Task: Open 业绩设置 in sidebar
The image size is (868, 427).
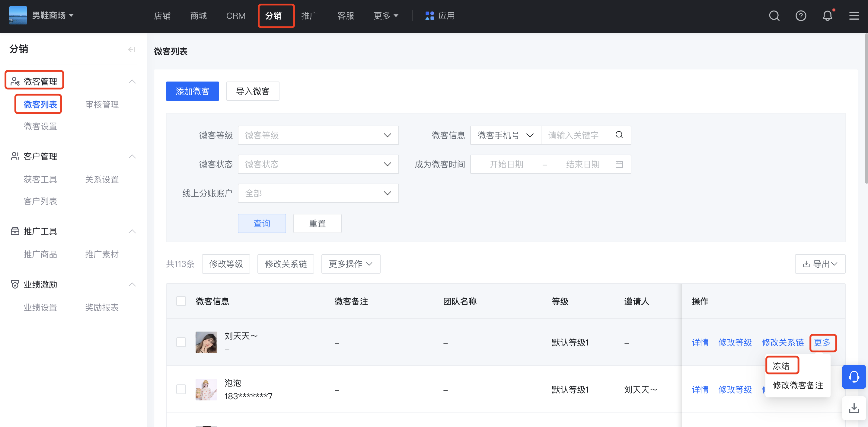Action: coord(40,307)
